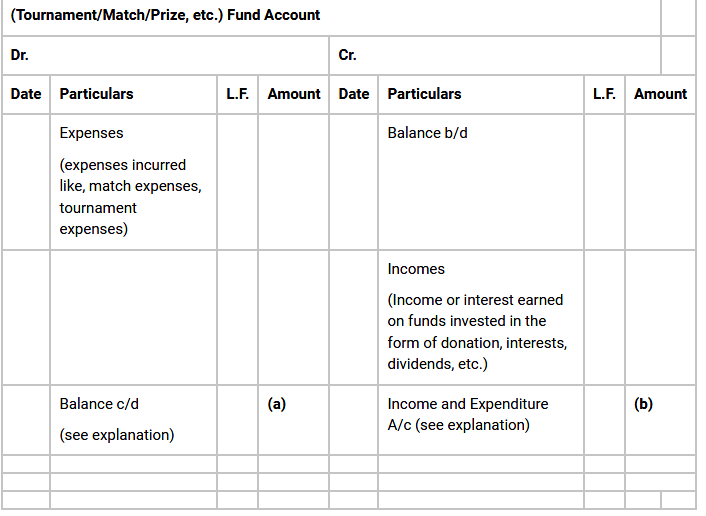Click the Fund Account table title

166,15
